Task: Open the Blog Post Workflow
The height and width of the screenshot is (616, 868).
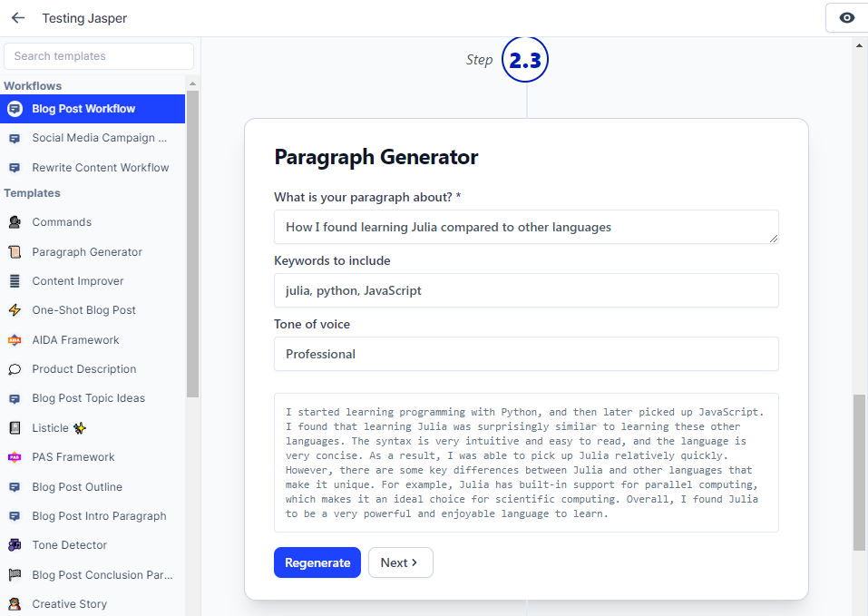Action: [x=93, y=109]
